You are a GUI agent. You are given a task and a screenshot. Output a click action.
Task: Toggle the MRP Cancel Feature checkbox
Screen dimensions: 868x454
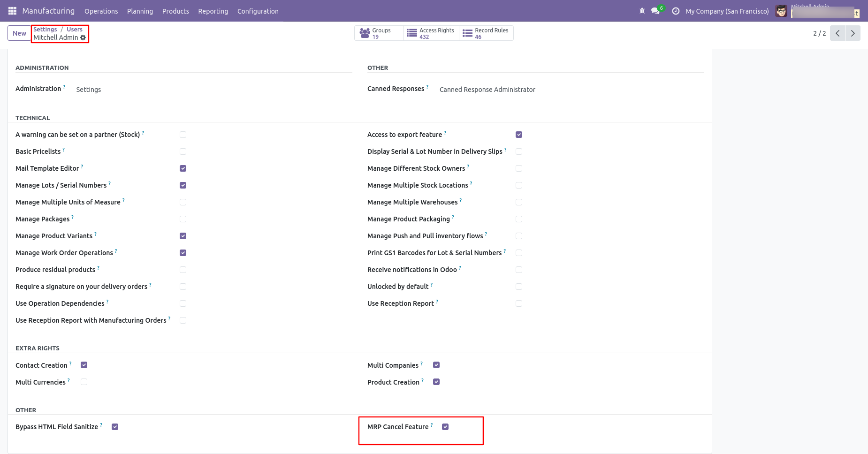coord(445,427)
